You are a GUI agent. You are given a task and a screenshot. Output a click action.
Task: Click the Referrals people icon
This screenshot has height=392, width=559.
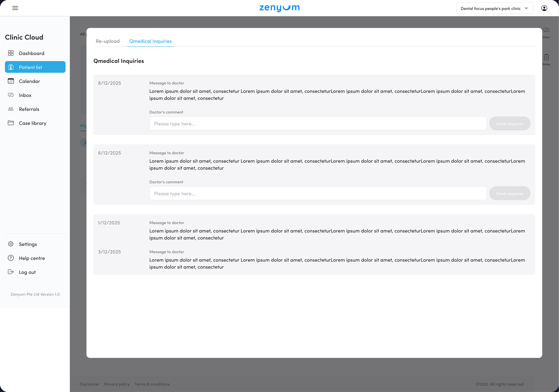point(11,109)
